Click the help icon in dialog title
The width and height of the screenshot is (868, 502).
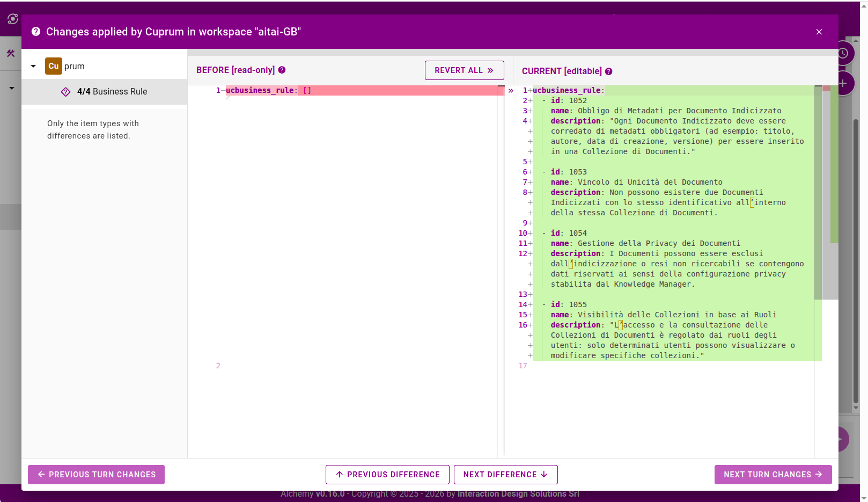coord(36,32)
